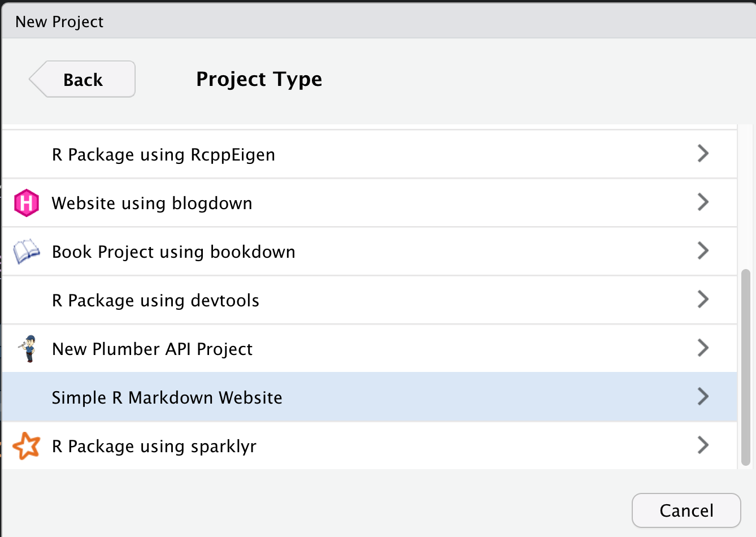Viewport: 756px width, 537px height.
Task: Cancel the New Project dialog
Action: coord(686,510)
